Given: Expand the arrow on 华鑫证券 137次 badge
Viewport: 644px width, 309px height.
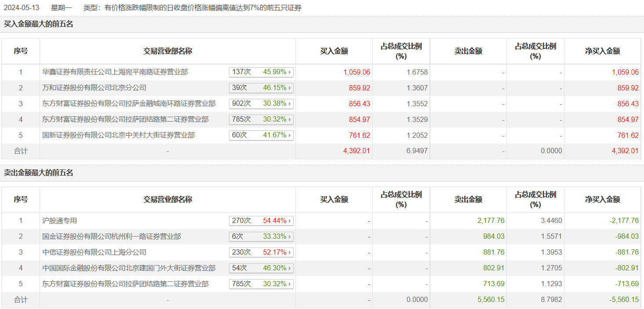Looking at the screenshot, I should pyautogui.click(x=290, y=72).
